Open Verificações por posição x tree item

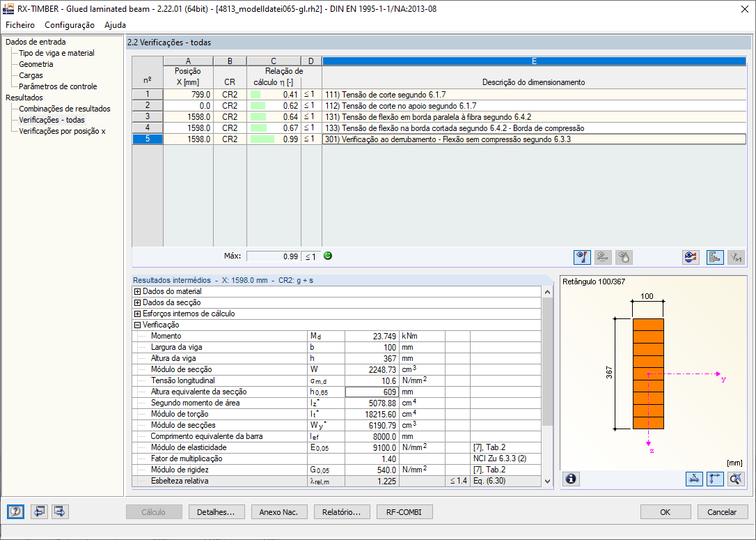point(62,131)
